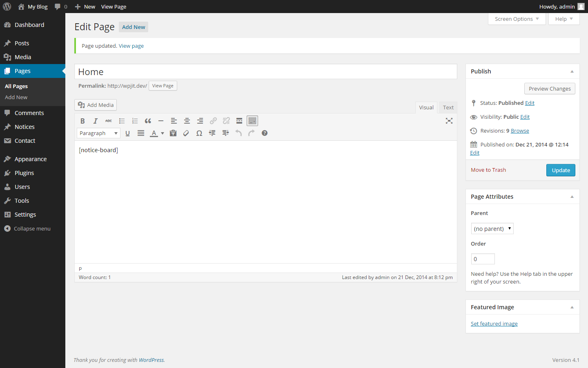This screenshot has height=368, width=588.
Task: Open the Howdy, admin account menu
Action: pos(562,7)
